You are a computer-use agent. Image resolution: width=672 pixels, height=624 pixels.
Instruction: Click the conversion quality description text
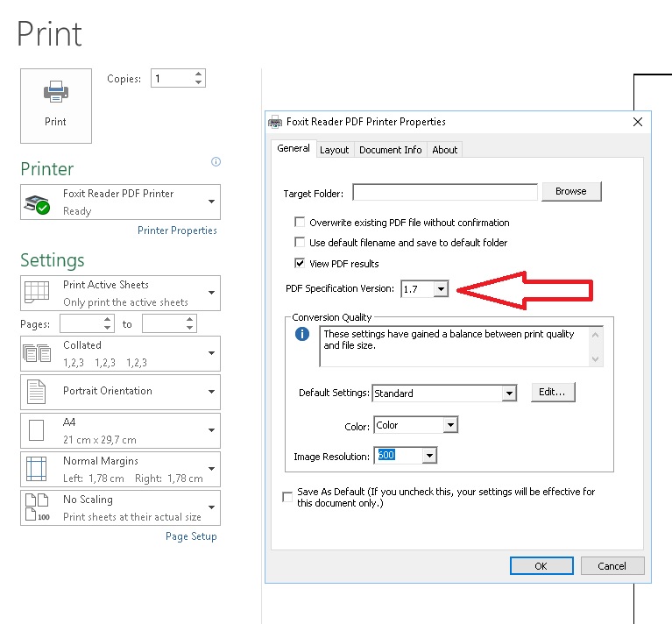[x=449, y=339]
